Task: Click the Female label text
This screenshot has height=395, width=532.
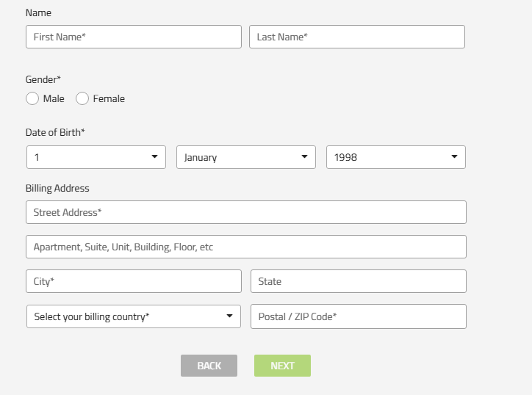Action: coord(109,98)
